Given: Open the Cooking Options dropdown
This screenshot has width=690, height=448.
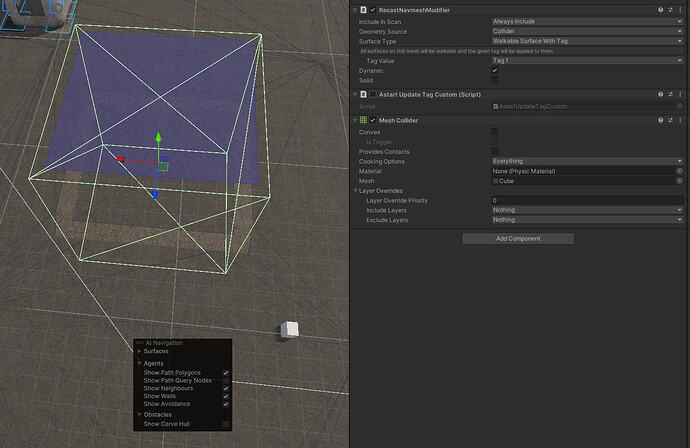Looking at the screenshot, I should [x=586, y=161].
